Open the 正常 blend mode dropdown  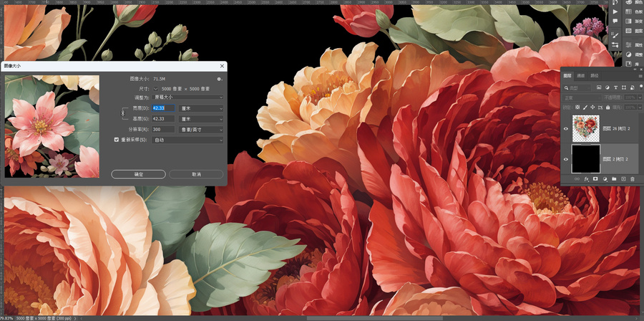pos(581,98)
